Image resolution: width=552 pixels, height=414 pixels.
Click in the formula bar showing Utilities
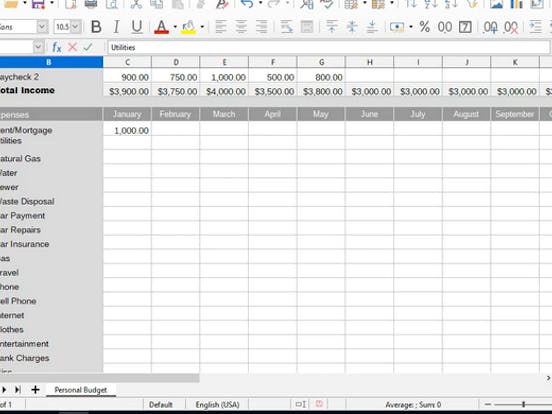[328, 47]
